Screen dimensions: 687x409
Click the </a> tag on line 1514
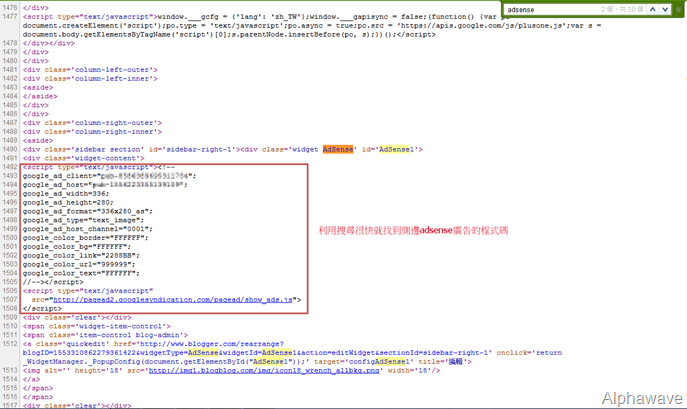click(31, 379)
